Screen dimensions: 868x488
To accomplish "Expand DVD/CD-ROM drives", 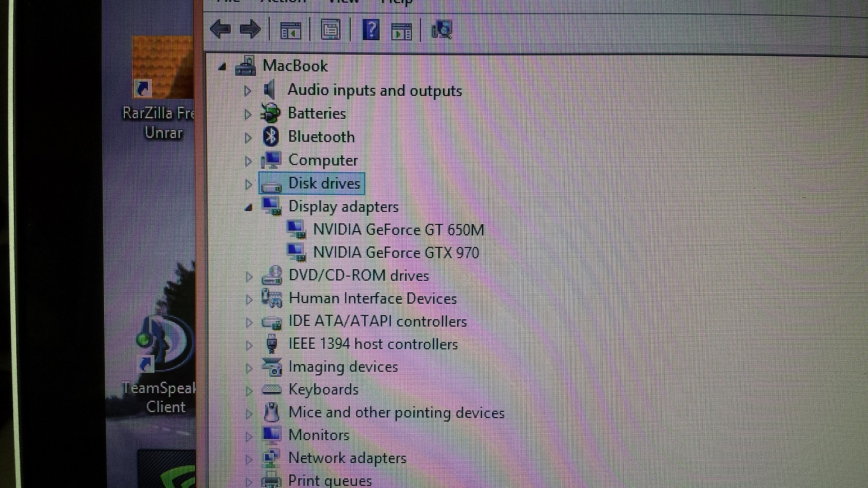I will point(248,277).
